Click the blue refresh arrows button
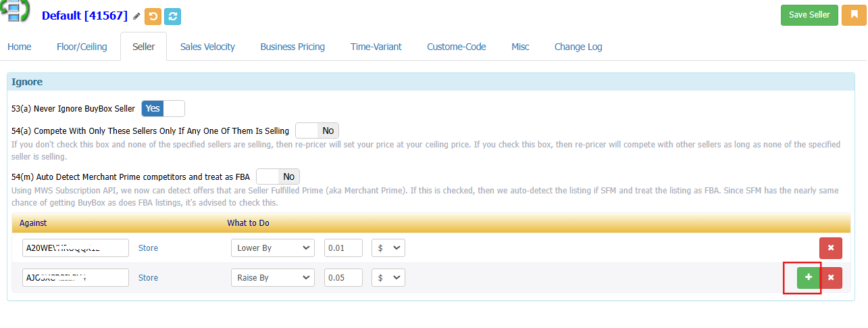 [172, 16]
